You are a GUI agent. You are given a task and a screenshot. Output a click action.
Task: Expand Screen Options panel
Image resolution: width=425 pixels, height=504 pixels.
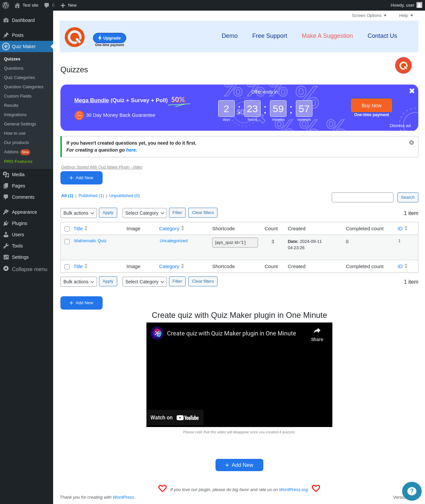click(x=369, y=16)
